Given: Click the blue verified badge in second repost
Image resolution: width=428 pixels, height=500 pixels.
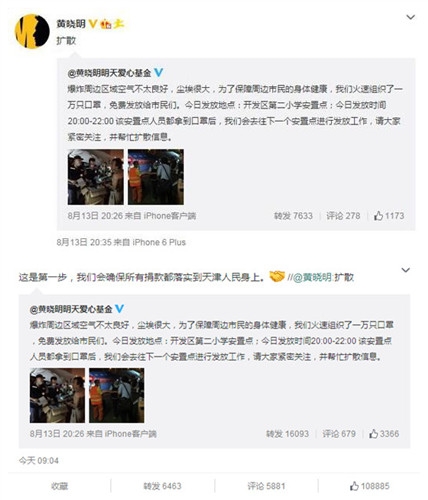Looking at the screenshot, I should 119,309.
